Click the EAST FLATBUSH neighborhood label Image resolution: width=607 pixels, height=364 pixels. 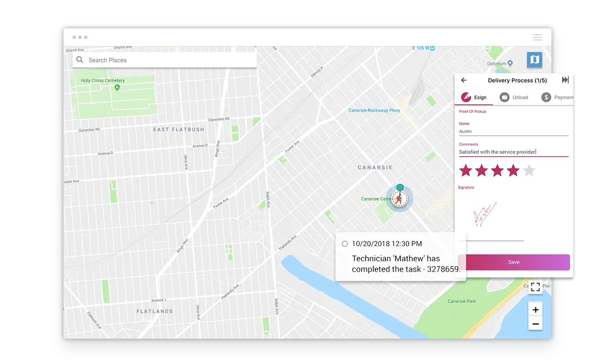179,130
